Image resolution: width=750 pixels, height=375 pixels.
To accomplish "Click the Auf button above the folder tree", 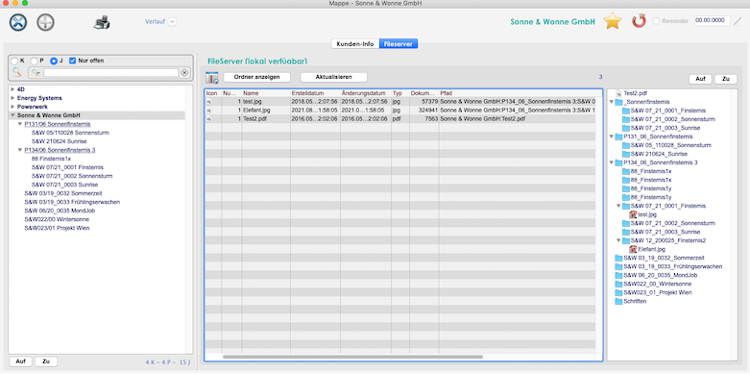I will click(x=700, y=79).
